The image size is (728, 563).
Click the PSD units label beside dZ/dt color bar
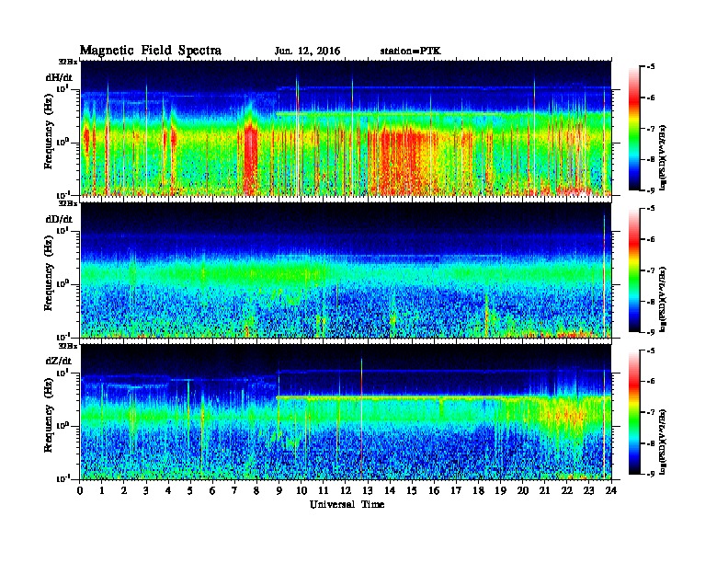(x=664, y=442)
